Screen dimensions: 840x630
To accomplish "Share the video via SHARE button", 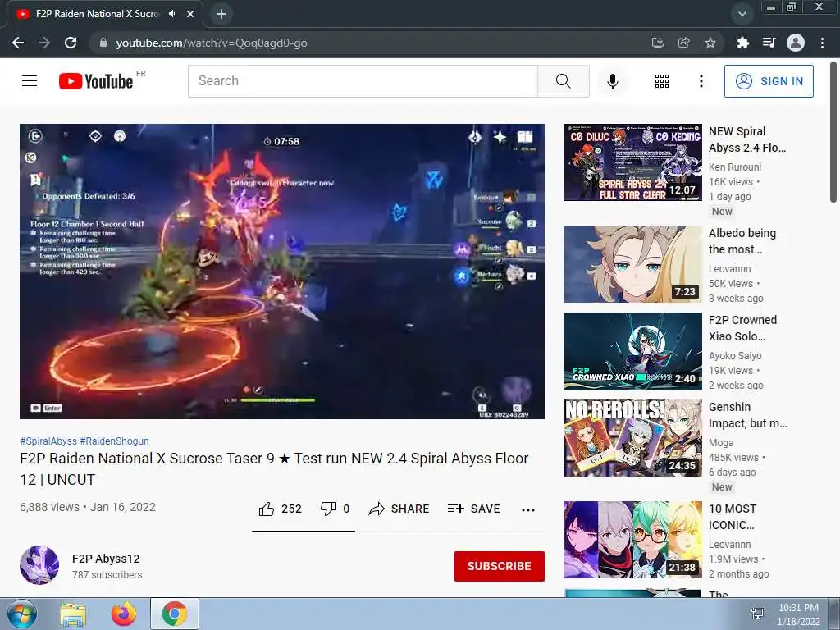I will click(x=399, y=509).
